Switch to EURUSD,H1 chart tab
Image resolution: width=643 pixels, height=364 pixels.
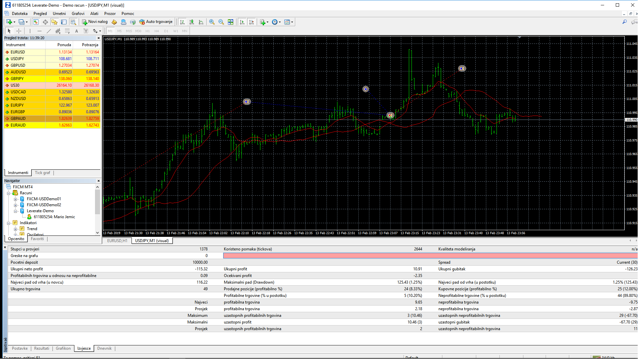tap(117, 241)
